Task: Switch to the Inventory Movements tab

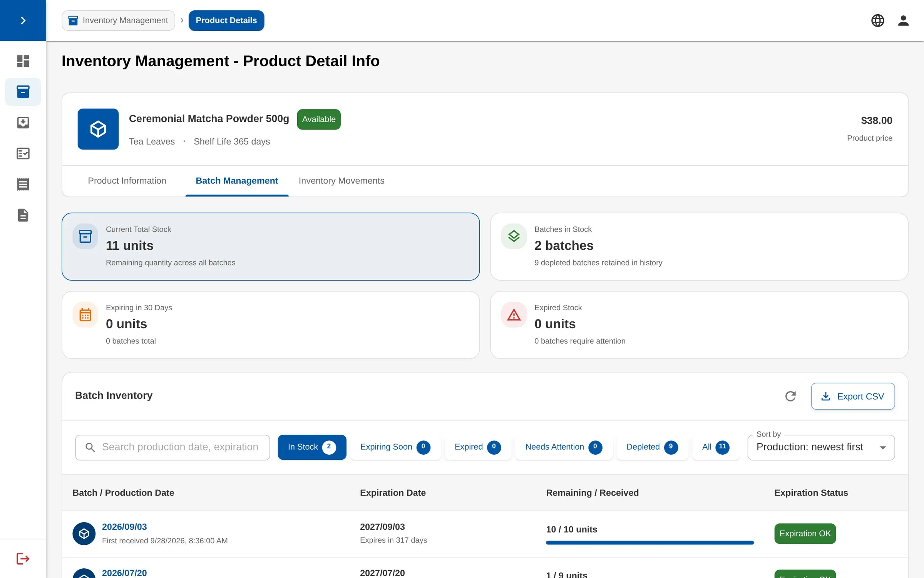Action: click(341, 181)
